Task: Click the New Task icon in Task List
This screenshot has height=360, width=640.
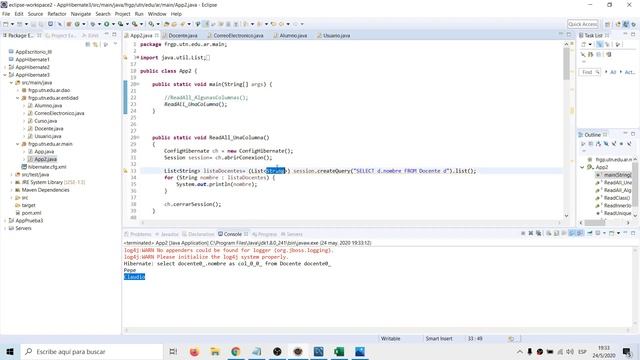Action: [584, 44]
